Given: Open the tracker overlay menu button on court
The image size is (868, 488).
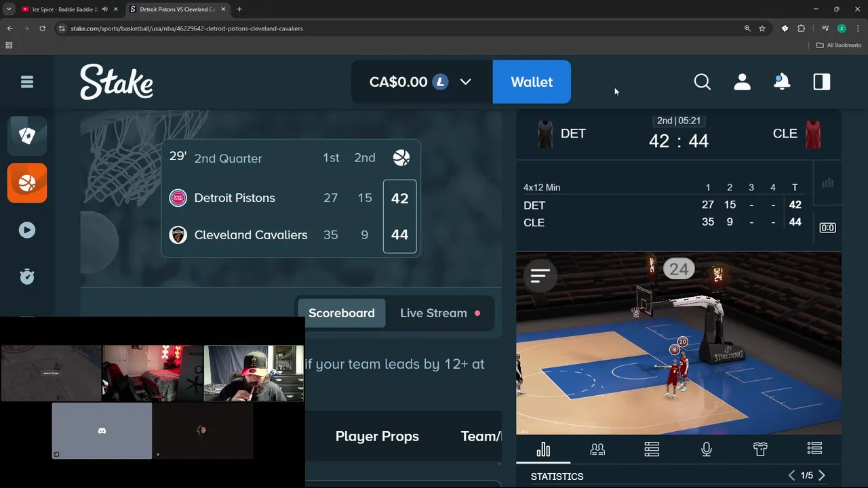Looking at the screenshot, I should 540,276.
